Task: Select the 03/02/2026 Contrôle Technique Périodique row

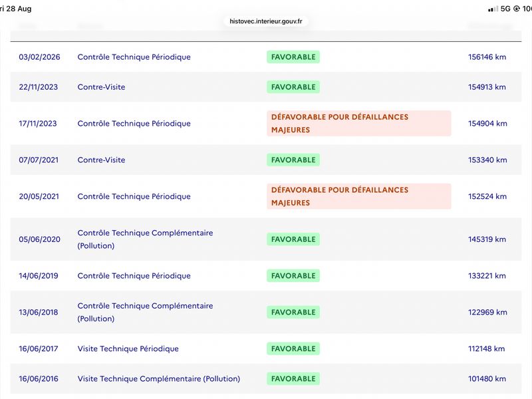Action: point(265,57)
